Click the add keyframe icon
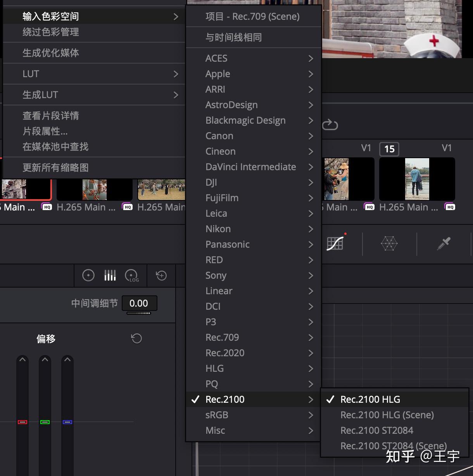473x476 pixels. coord(161,275)
